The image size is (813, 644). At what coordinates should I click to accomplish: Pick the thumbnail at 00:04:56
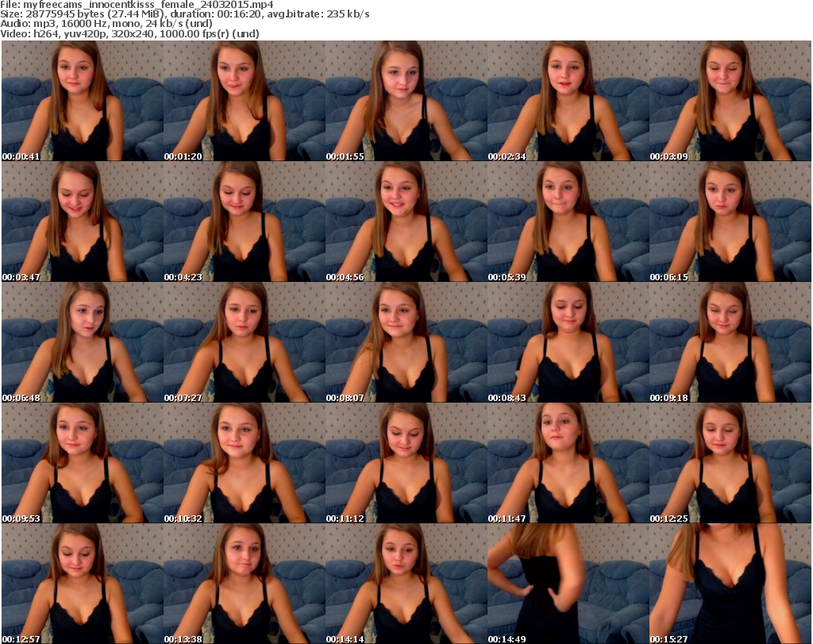click(406, 222)
